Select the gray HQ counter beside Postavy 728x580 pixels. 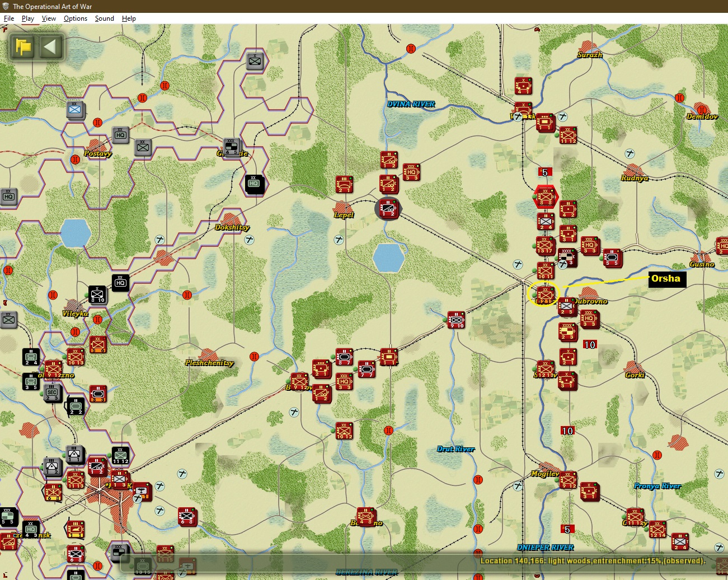click(x=120, y=134)
